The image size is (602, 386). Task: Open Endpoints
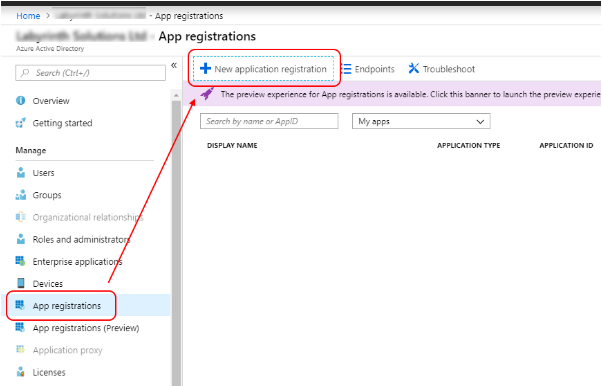click(368, 69)
